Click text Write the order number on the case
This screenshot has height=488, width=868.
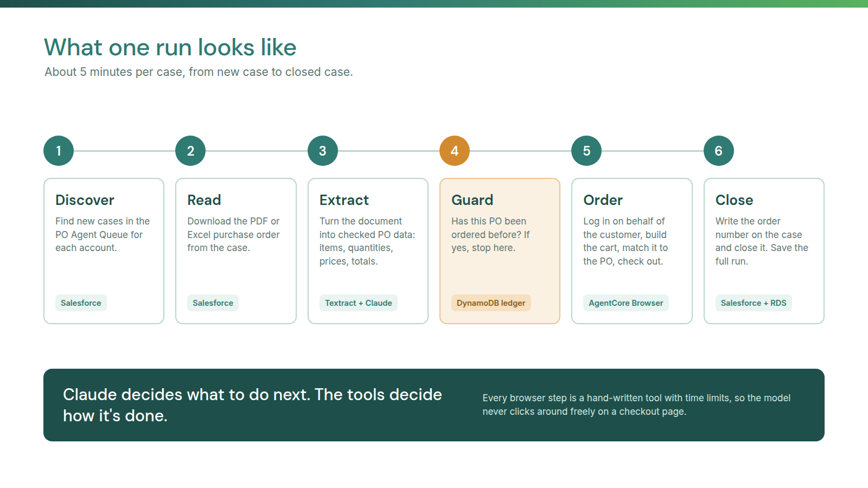click(762, 241)
